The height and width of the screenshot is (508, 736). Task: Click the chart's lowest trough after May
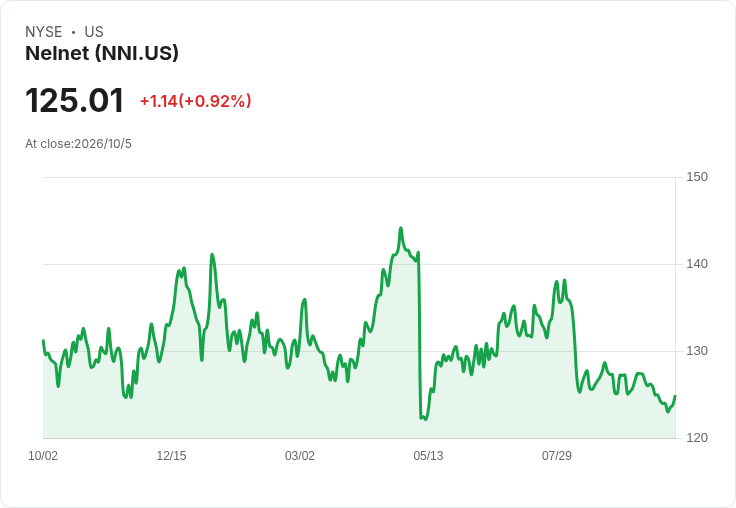click(425, 419)
